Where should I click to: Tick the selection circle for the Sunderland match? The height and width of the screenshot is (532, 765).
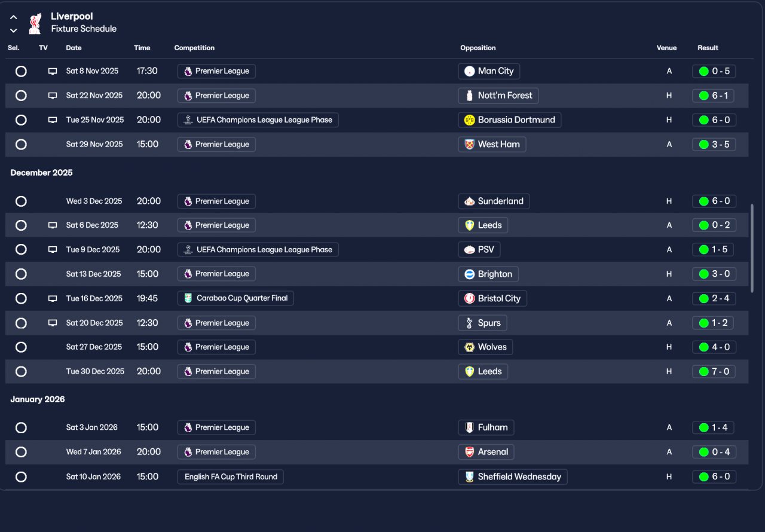click(x=21, y=201)
